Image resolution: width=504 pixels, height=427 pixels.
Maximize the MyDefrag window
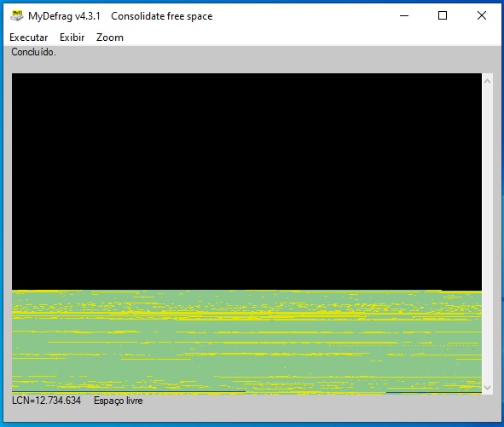(443, 15)
